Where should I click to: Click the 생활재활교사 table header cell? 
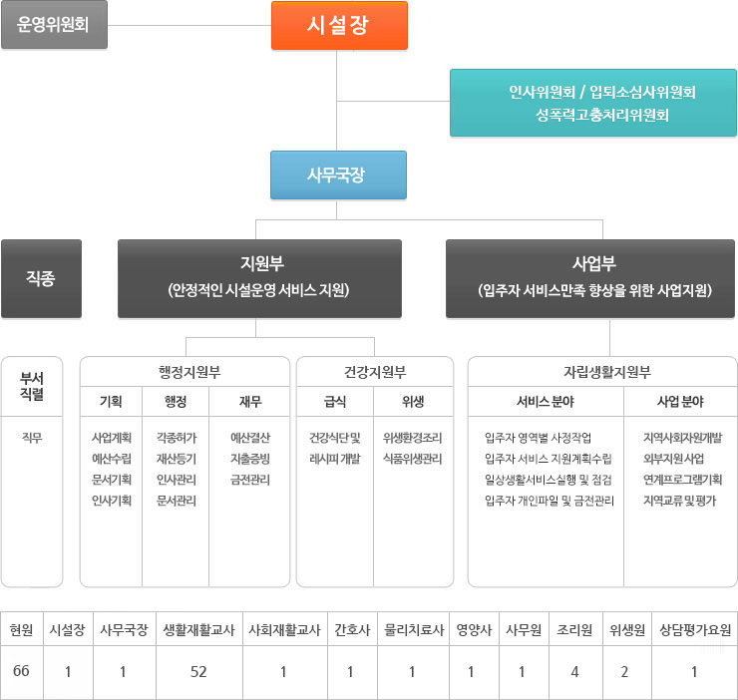click(198, 630)
